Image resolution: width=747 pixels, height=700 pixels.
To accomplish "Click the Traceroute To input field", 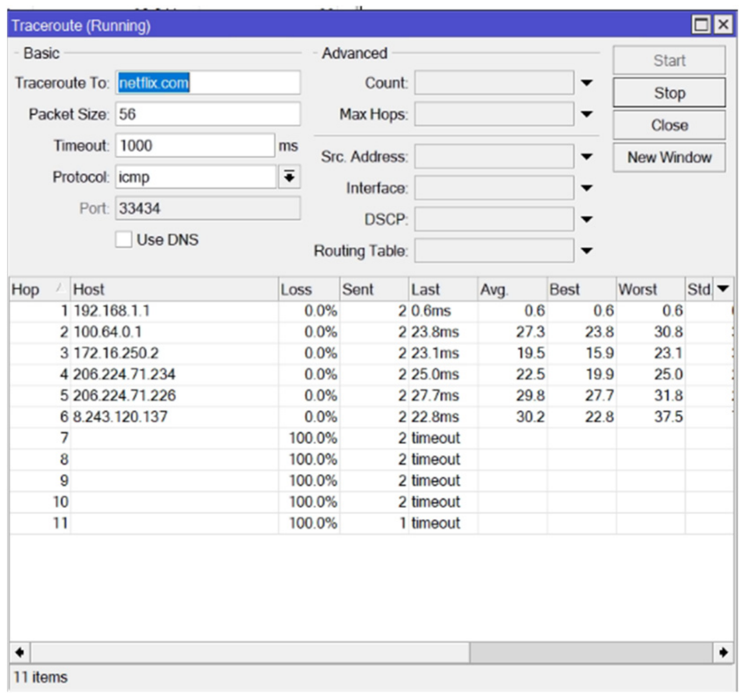I will [208, 83].
